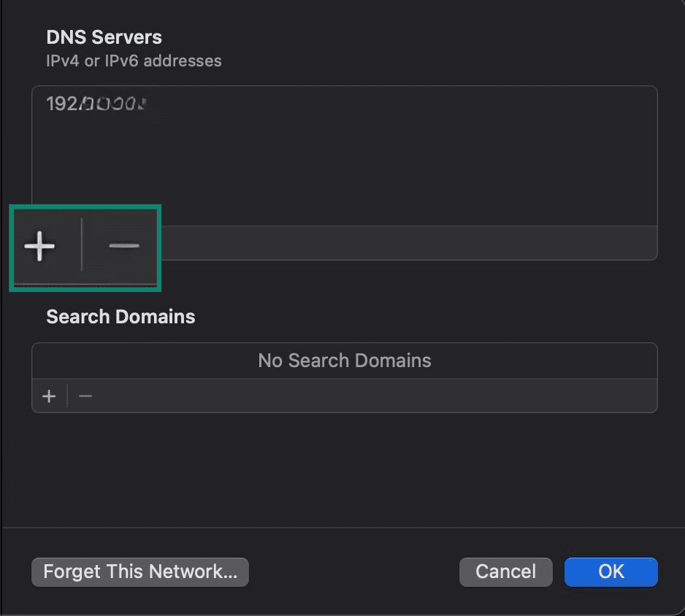This screenshot has width=685, height=616.
Task: Remove search domain with minus icon
Action: click(85, 396)
